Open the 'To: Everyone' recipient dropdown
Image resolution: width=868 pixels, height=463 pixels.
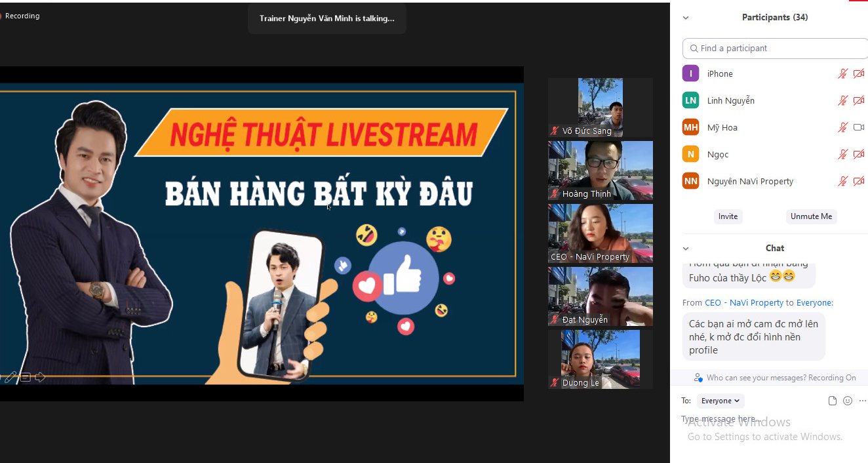(x=720, y=401)
